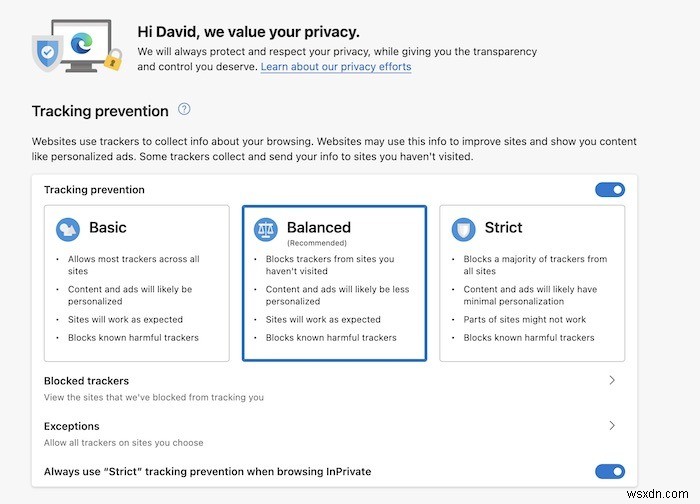Click the Tracking prevention help question-mark icon
The image size is (700, 504).
point(184,109)
